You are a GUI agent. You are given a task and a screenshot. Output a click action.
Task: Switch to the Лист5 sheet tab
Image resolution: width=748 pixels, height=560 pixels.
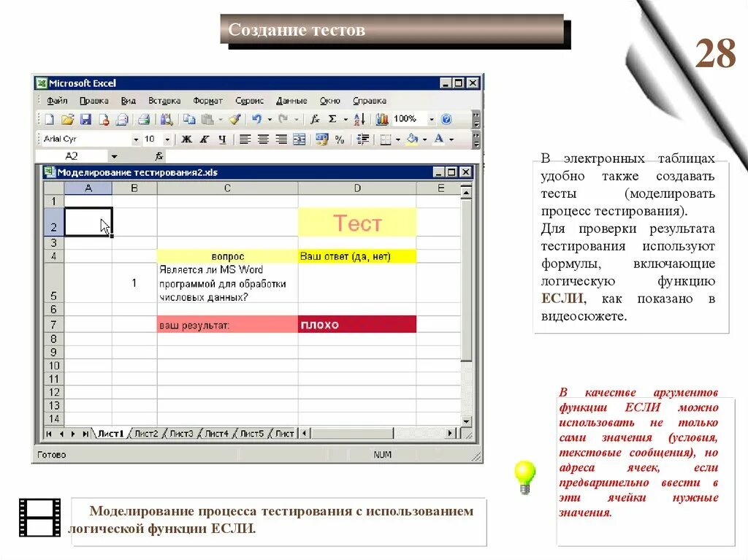click(x=251, y=434)
